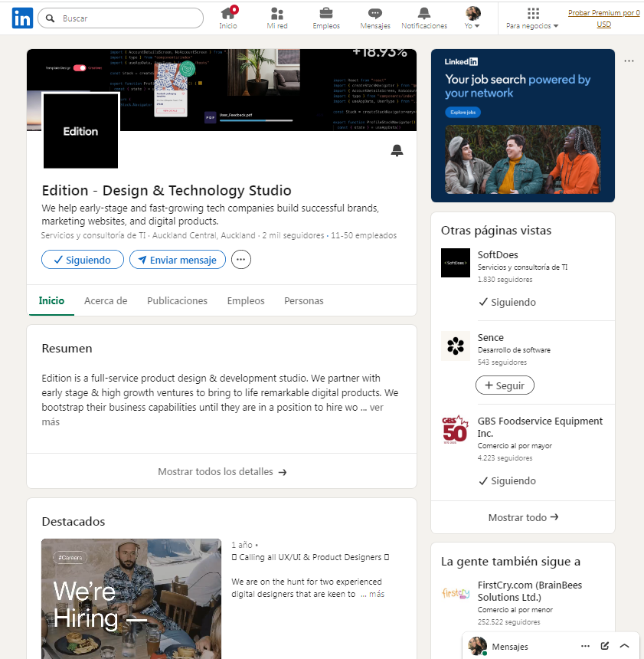The image size is (644, 659).
Task: Click the Siguiendo button for Edition
Action: click(x=83, y=260)
